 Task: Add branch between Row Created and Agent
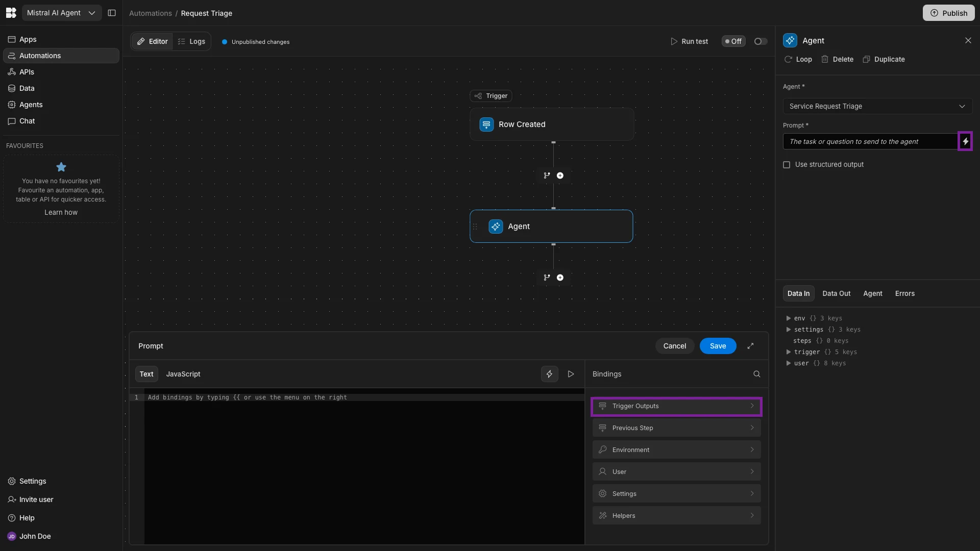(x=547, y=176)
